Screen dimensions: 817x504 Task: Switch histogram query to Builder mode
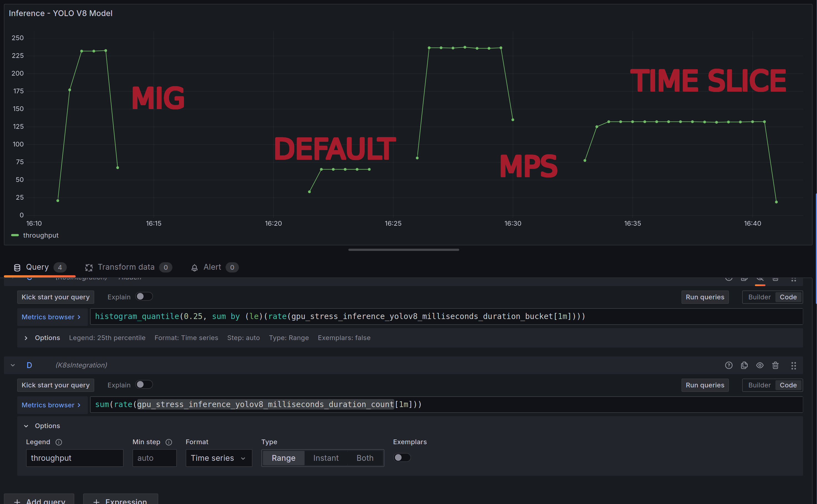pyautogui.click(x=759, y=297)
